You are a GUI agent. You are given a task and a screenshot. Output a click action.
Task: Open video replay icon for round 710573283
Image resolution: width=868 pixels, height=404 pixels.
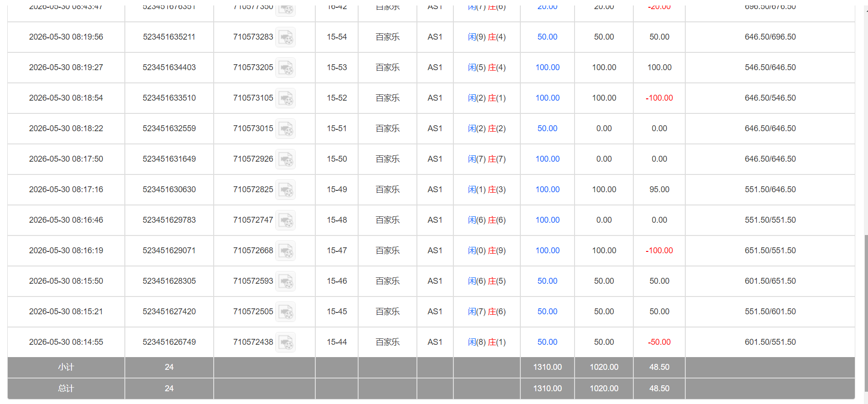tap(286, 37)
